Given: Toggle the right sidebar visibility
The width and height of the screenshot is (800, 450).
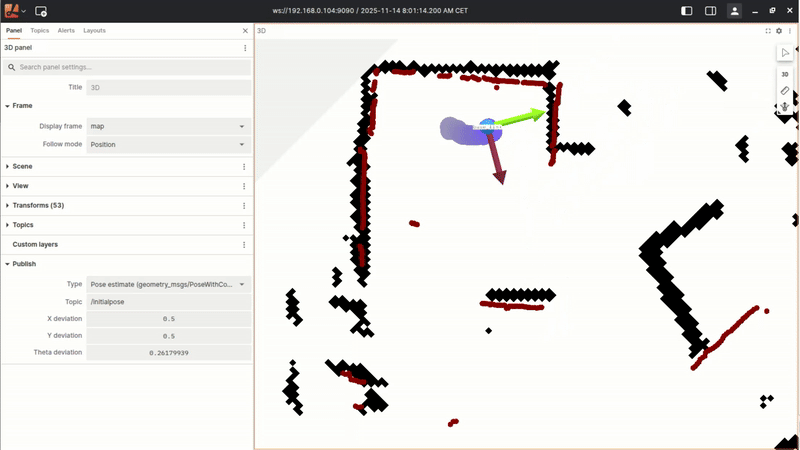Looking at the screenshot, I should [x=710, y=11].
